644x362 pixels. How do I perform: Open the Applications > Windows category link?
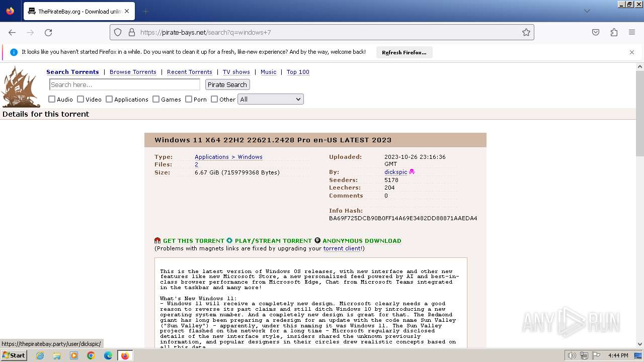point(228,157)
